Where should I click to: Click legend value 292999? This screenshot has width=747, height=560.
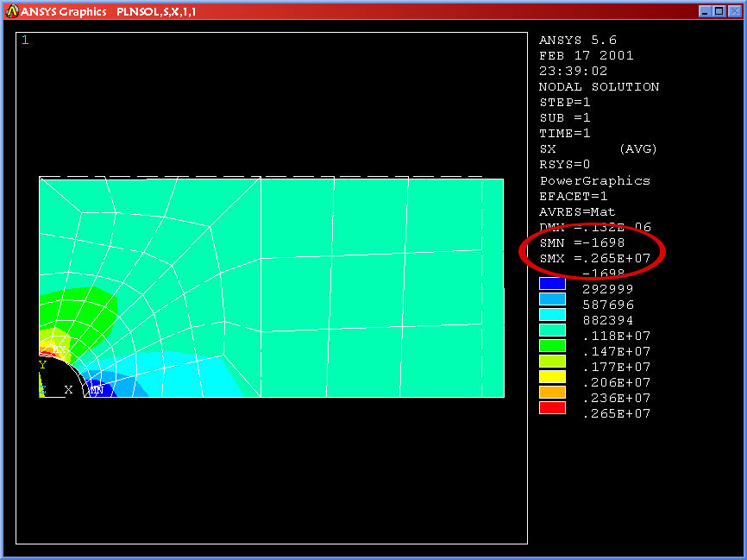[x=608, y=289]
